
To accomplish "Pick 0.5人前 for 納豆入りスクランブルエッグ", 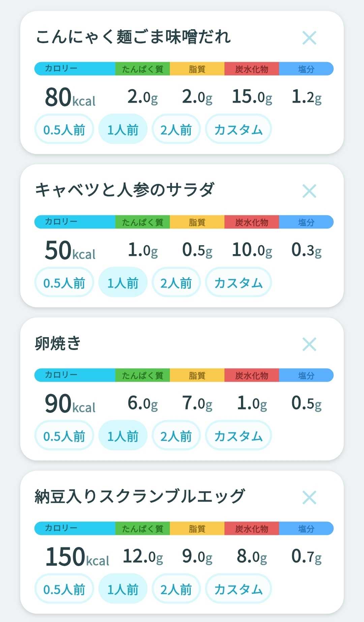I will point(64,589).
